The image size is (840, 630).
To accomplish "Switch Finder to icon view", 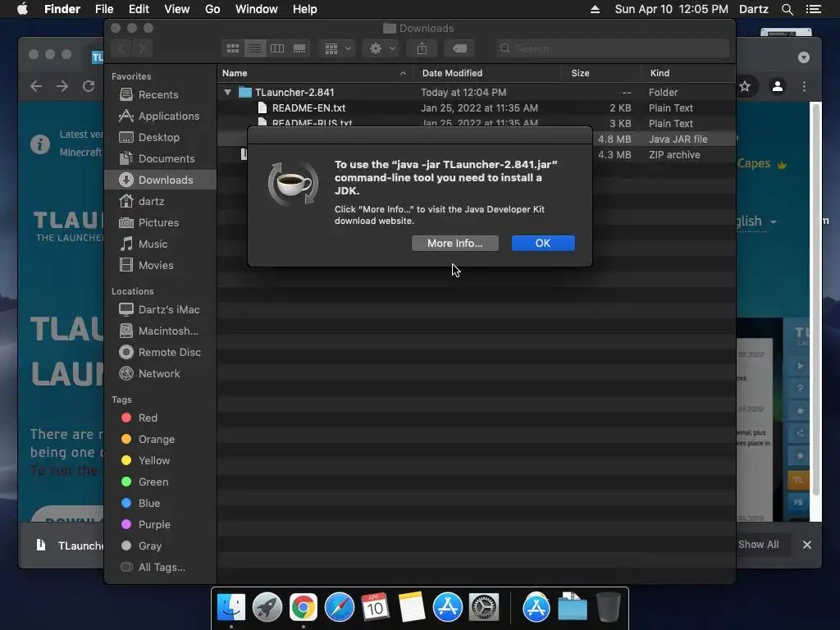I will 232,48.
